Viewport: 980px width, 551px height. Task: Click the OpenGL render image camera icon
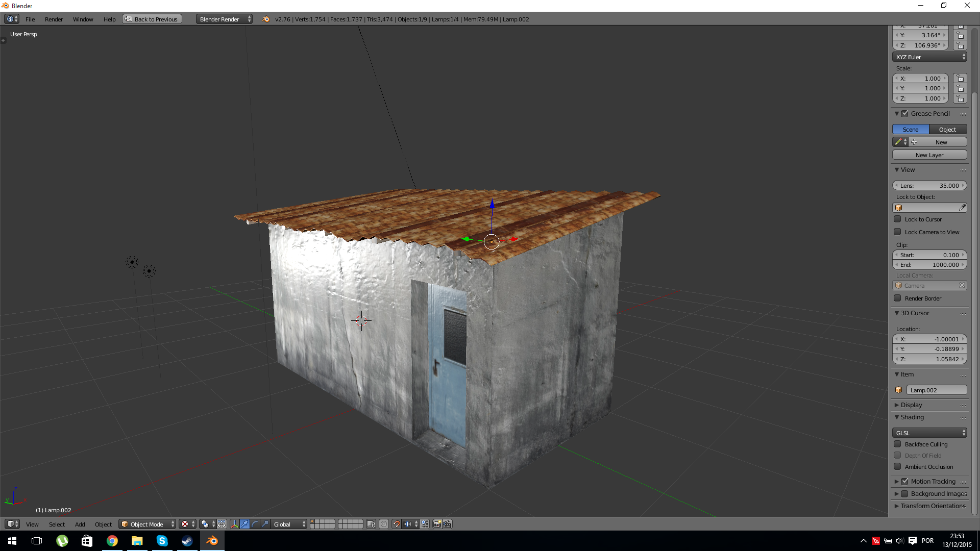437,524
